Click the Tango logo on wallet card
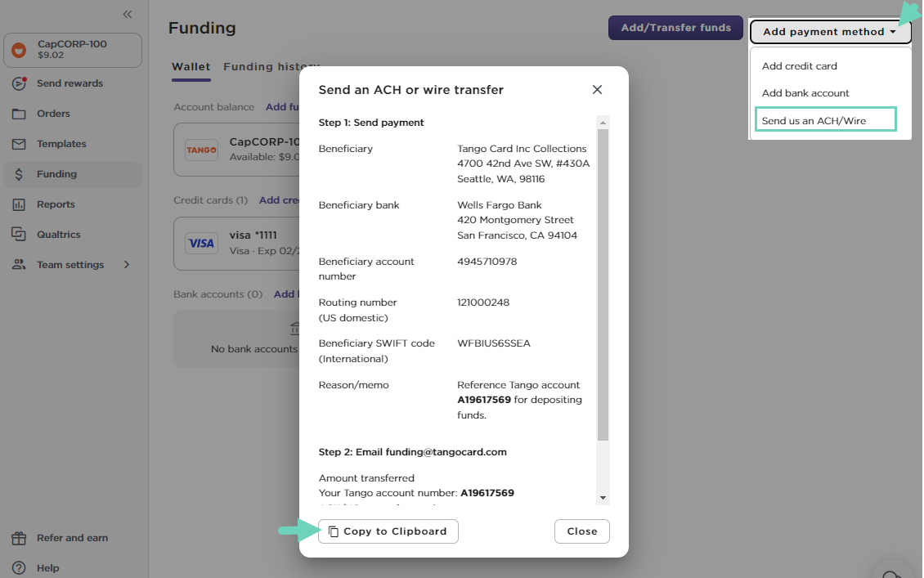 point(201,150)
